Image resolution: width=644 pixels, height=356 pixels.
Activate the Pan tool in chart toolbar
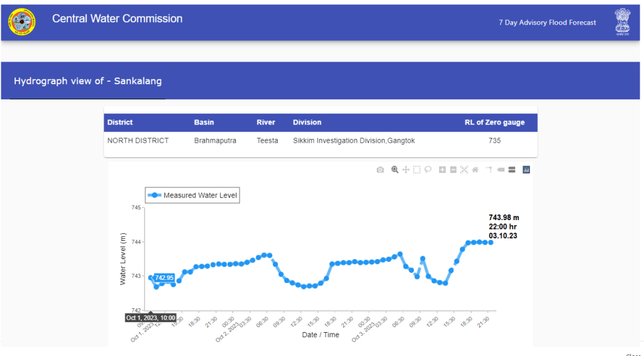pyautogui.click(x=406, y=170)
